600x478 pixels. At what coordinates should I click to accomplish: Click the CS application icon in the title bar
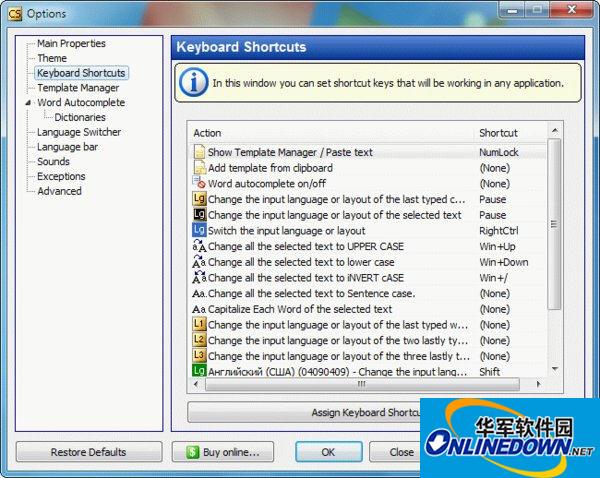coord(15,14)
